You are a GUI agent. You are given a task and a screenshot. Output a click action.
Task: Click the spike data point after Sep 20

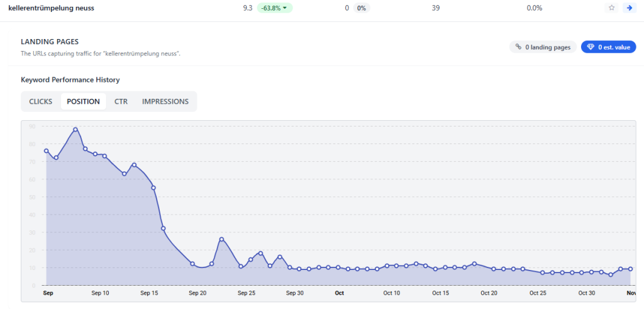tap(221, 239)
